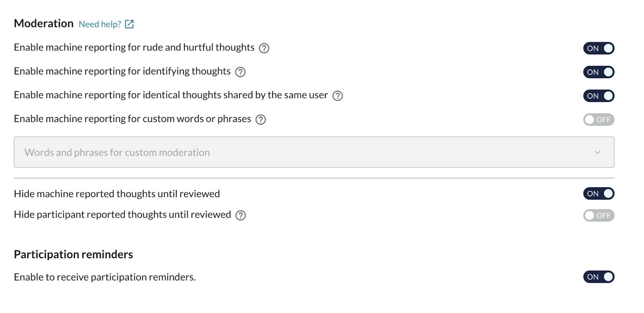This screenshot has height=313, width=644.
Task: Turn off participation reminders toggle
Action: coord(599,277)
